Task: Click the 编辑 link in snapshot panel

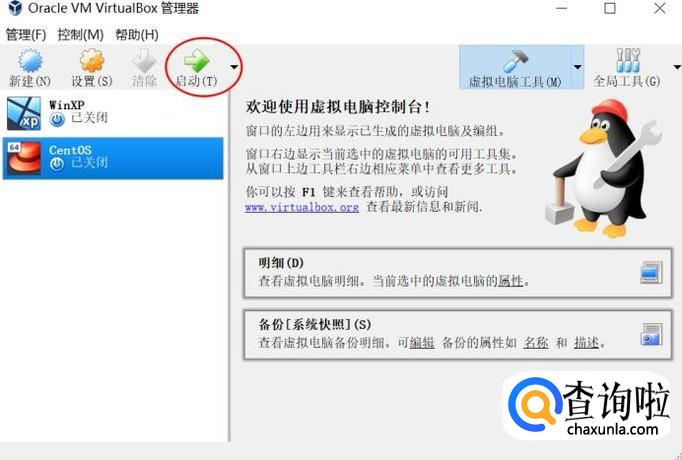Action: (x=422, y=343)
